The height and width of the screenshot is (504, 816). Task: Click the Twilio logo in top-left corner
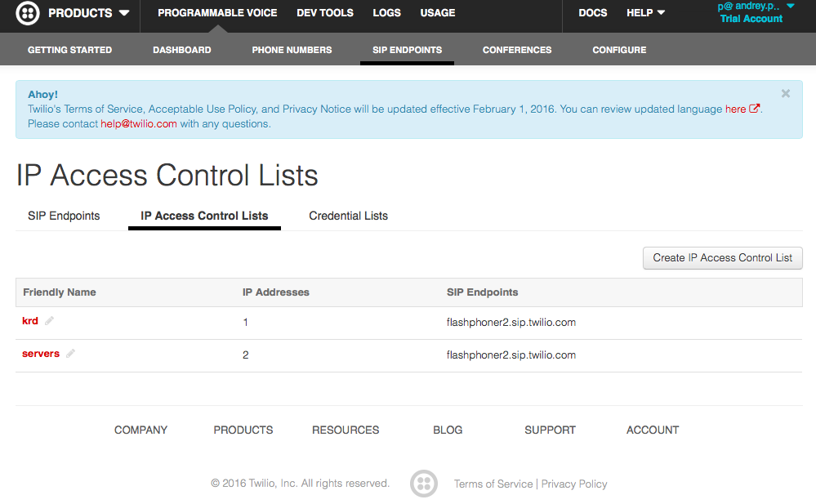click(27, 13)
